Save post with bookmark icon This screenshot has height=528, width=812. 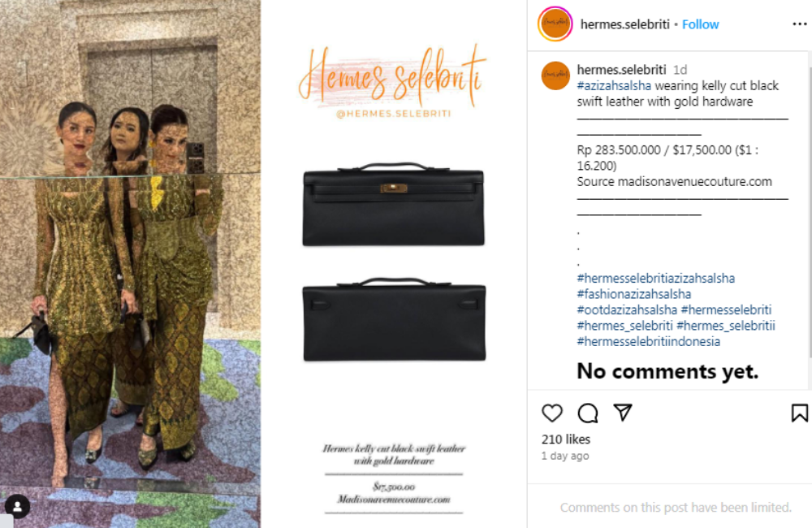point(800,413)
